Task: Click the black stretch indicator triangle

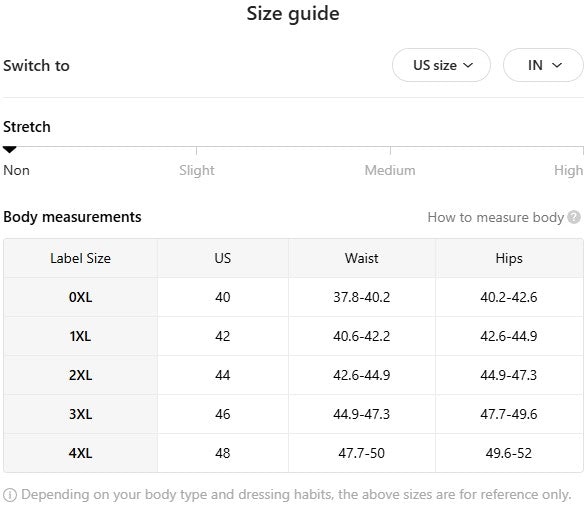Action: click(x=10, y=150)
